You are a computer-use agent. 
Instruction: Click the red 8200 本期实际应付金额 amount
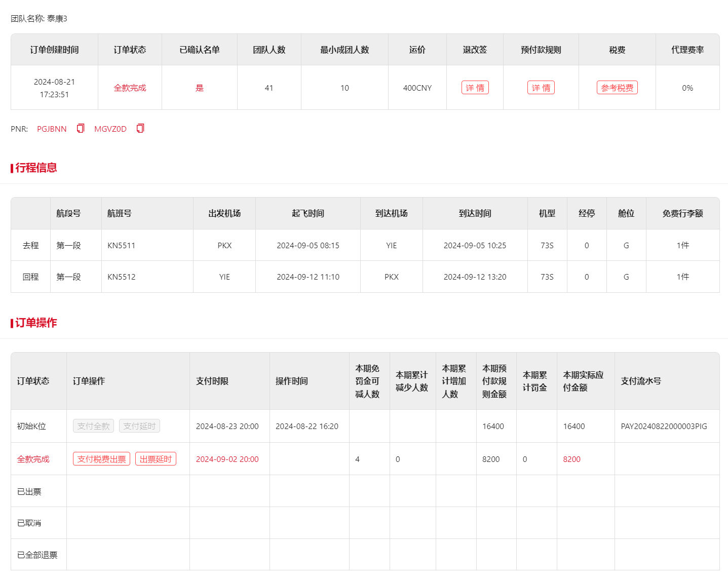coord(571,459)
